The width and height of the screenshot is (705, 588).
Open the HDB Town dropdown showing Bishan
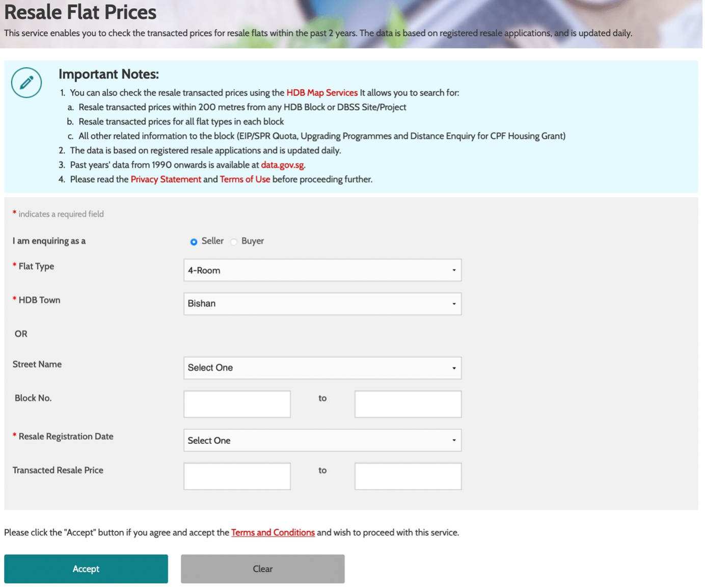pyautogui.click(x=322, y=304)
